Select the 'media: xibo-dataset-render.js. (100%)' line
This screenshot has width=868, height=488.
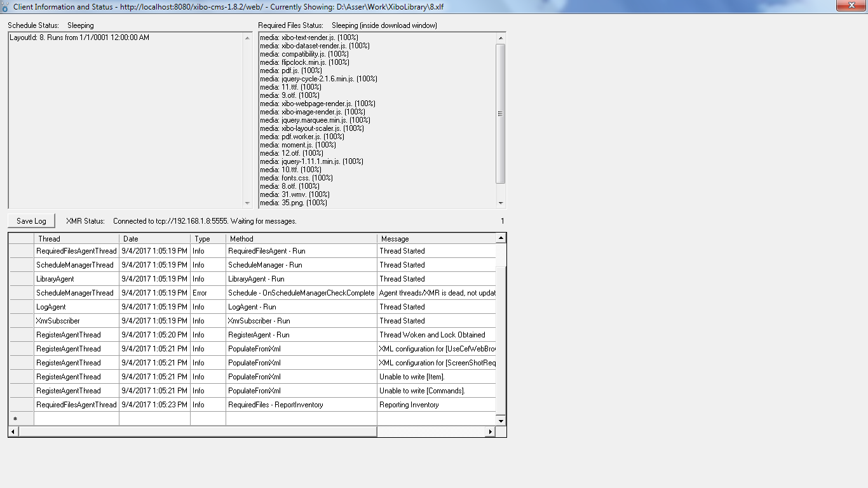pyautogui.click(x=315, y=46)
